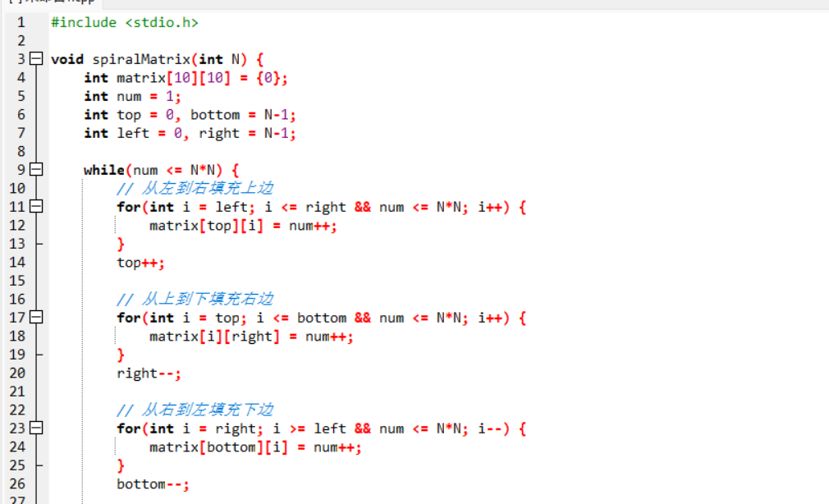The height and width of the screenshot is (504, 829).
Task: Click the spiralMatrix function name
Action: click(141, 59)
